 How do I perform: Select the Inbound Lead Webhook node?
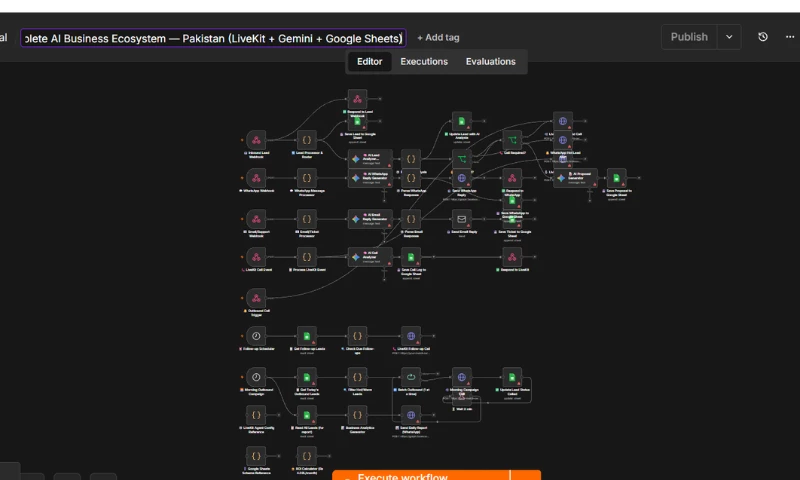[x=256, y=140]
